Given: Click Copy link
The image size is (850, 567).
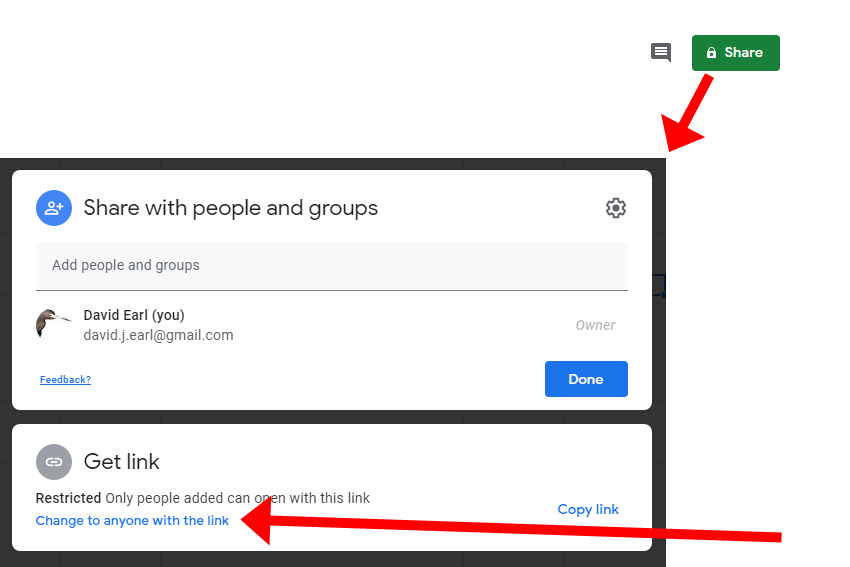Looking at the screenshot, I should point(588,510).
